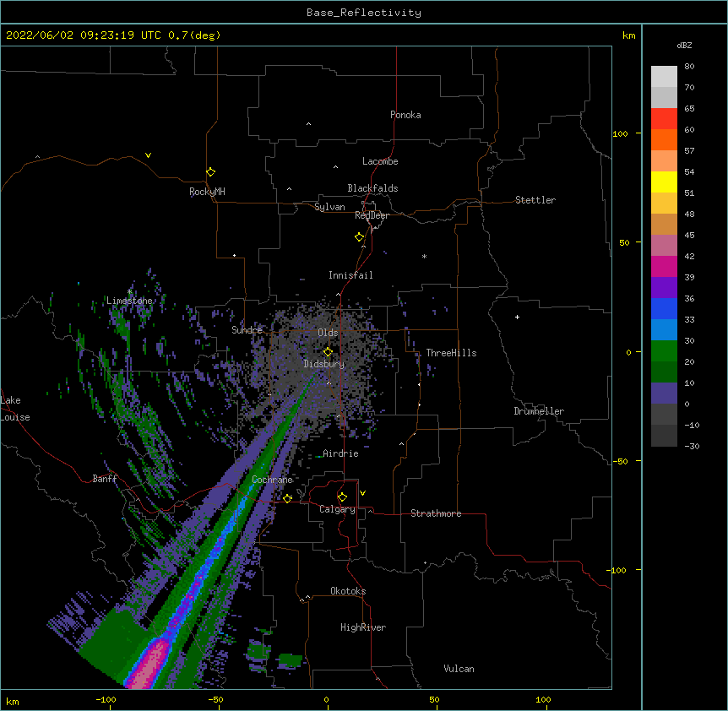Click the Drumheller label

point(539,411)
